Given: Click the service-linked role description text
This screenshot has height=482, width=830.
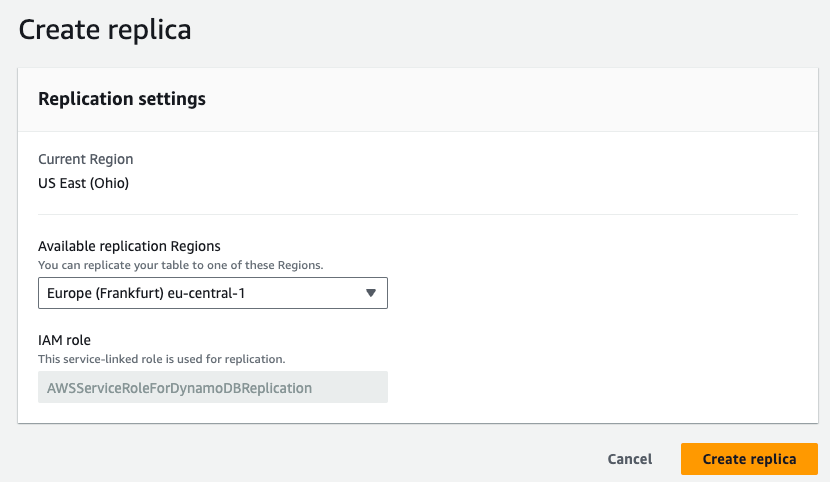Looking at the screenshot, I should pos(162,358).
